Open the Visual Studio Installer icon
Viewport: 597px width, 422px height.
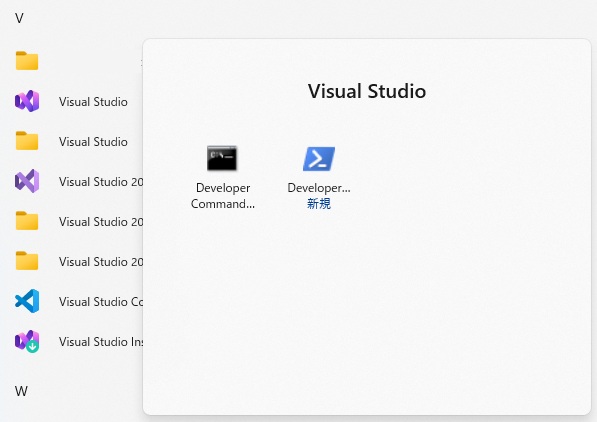pyautogui.click(x=27, y=341)
